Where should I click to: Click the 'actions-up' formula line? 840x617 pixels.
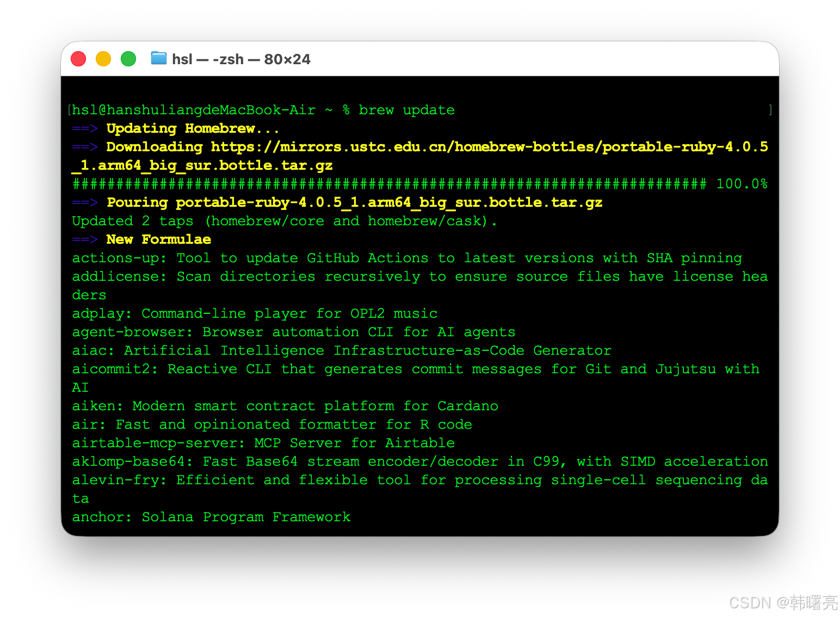407,258
